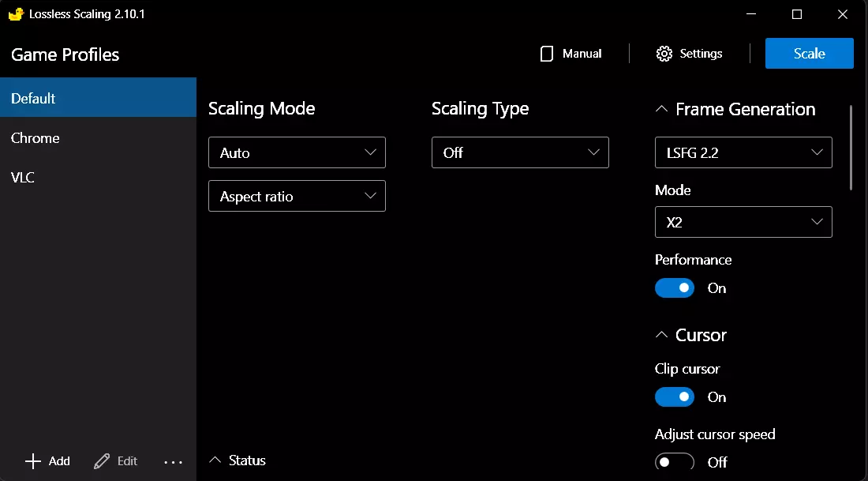868x481 pixels.
Task: Select the Default game profile
Action: coord(33,99)
